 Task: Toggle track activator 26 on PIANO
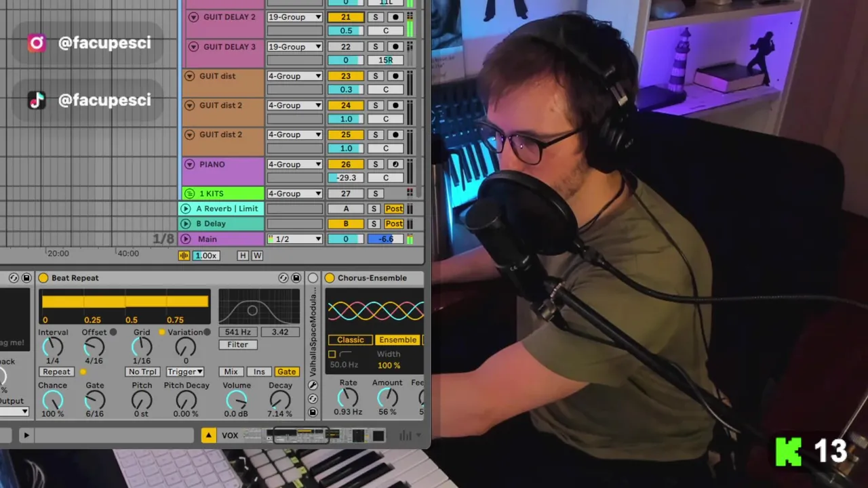pos(346,164)
